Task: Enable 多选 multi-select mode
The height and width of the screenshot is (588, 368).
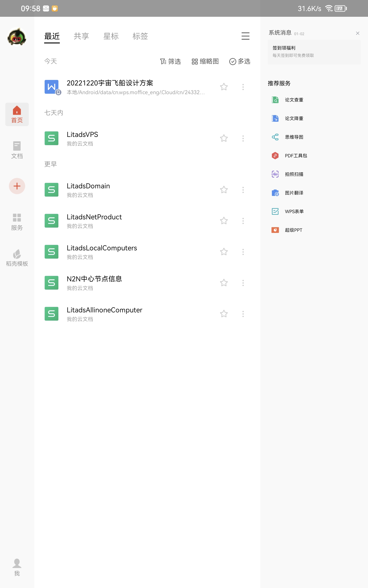Action: (240, 62)
